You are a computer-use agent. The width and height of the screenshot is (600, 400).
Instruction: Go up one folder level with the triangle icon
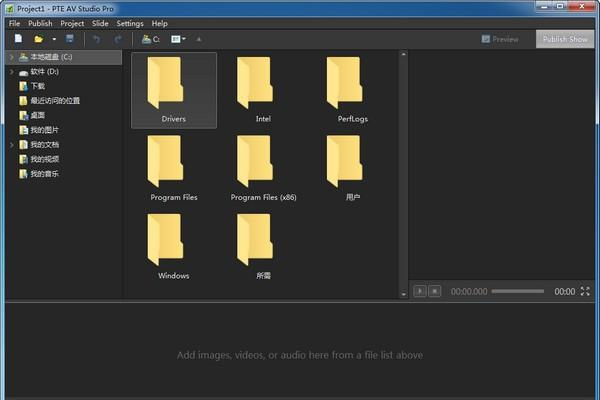(x=199, y=39)
